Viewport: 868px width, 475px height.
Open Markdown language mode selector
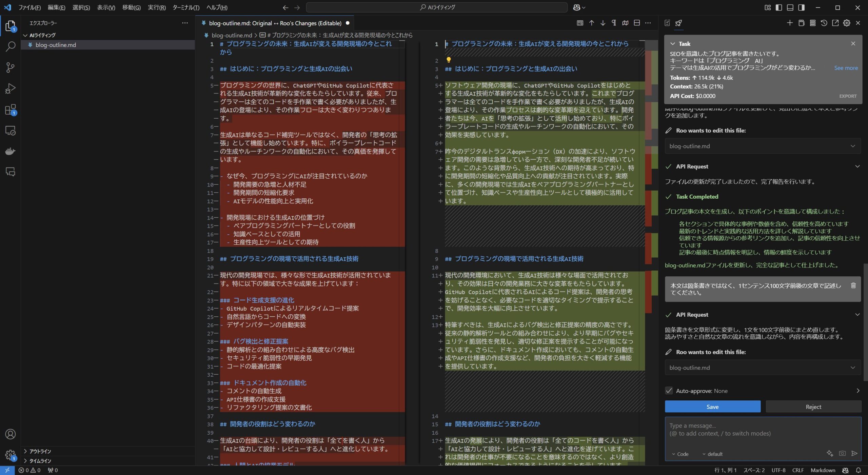tap(823, 470)
